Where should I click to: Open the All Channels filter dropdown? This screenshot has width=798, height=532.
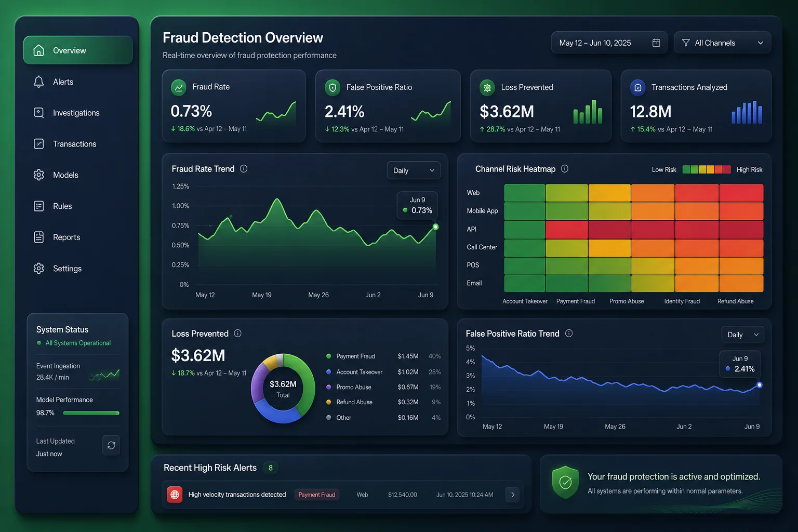[722, 43]
